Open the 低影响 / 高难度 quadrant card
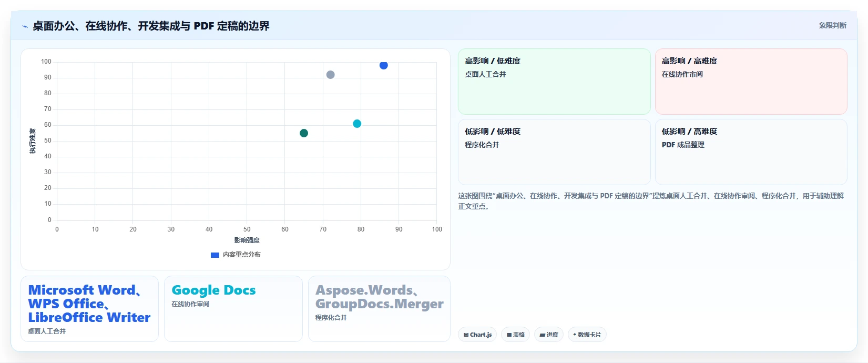Viewport: 868px width, 363px height. click(751, 152)
